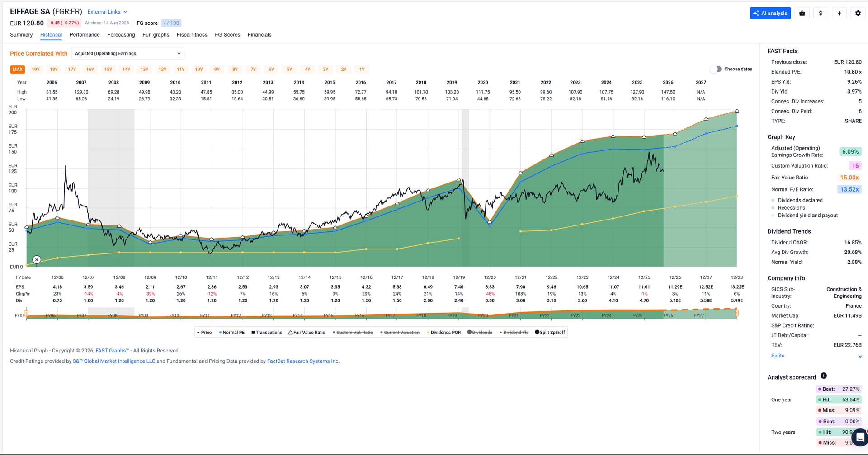Click the info icon beside Analyst scorecard

coord(824,375)
